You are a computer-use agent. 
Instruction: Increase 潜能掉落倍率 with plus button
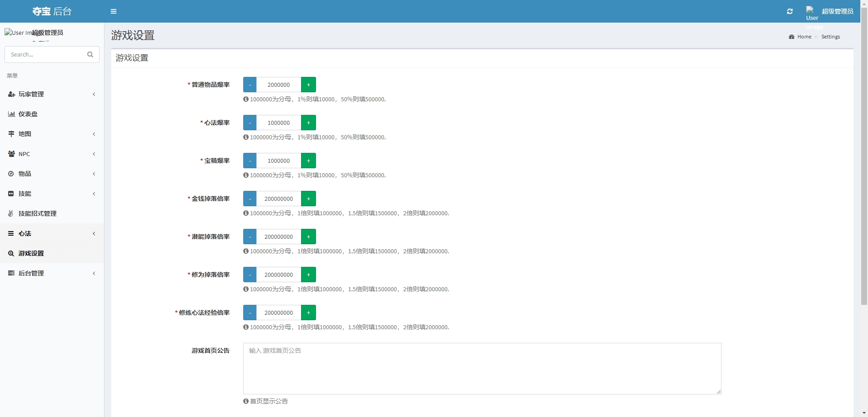click(308, 237)
